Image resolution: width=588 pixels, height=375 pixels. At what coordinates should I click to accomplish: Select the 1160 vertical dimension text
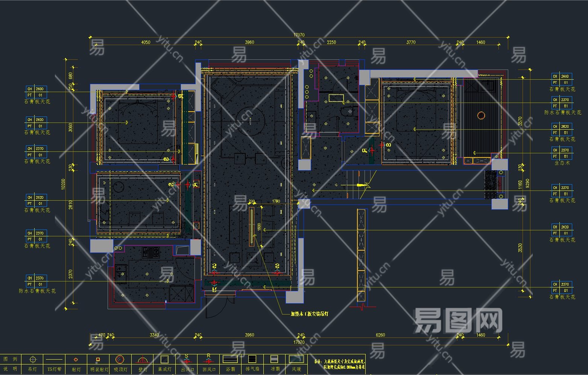point(520,184)
